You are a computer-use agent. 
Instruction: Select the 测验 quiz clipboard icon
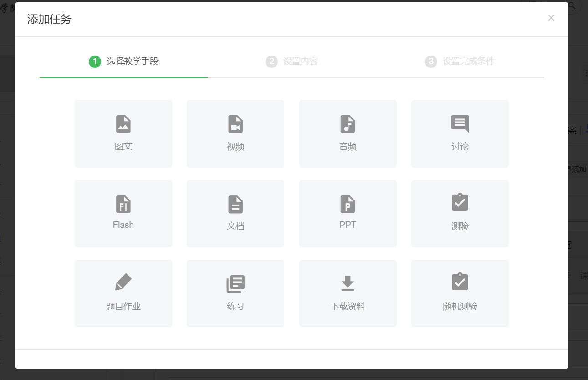[460, 202]
